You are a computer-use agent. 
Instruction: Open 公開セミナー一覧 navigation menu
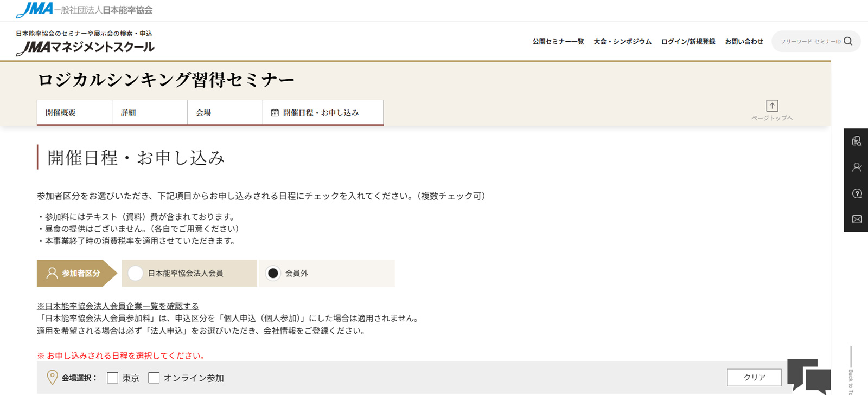(559, 41)
